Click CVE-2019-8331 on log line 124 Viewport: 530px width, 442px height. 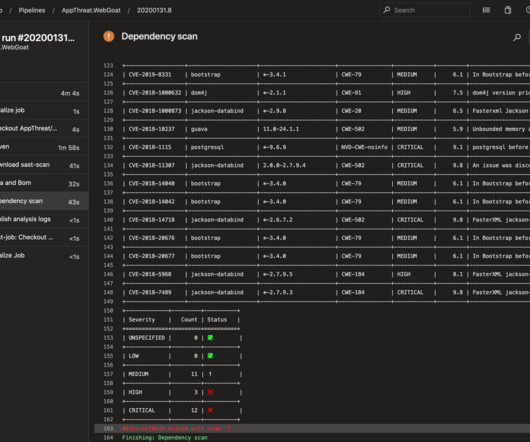[x=150, y=75]
